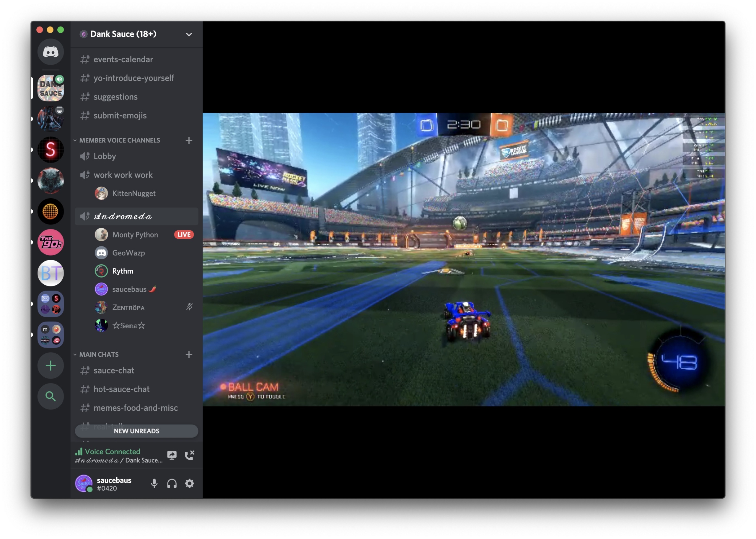Viewport: 756px width, 539px height.
Task: Click the add server plus icon
Action: tap(50, 365)
